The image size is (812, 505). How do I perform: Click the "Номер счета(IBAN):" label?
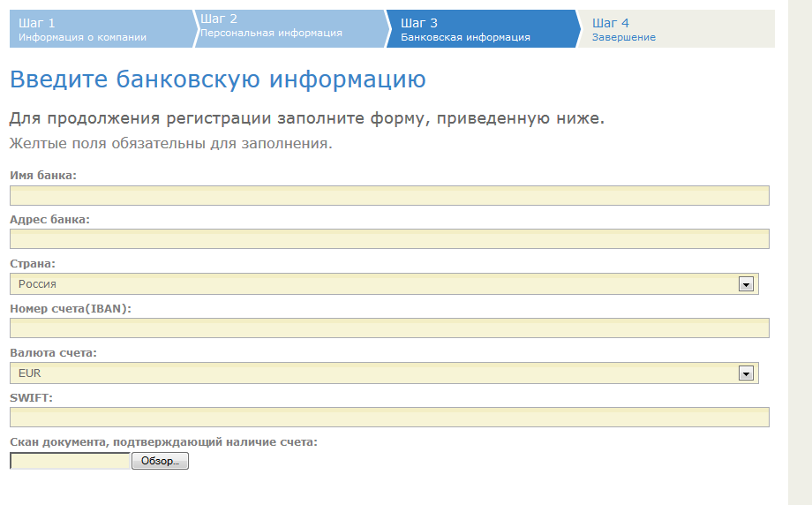pyautogui.click(x=70, y=308)
